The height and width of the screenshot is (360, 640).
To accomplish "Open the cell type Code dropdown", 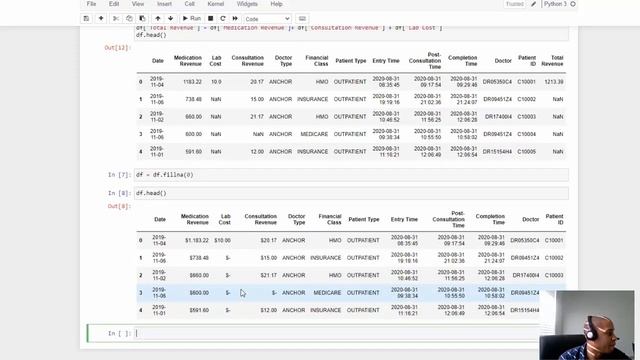I will click(x=267, y=19).
